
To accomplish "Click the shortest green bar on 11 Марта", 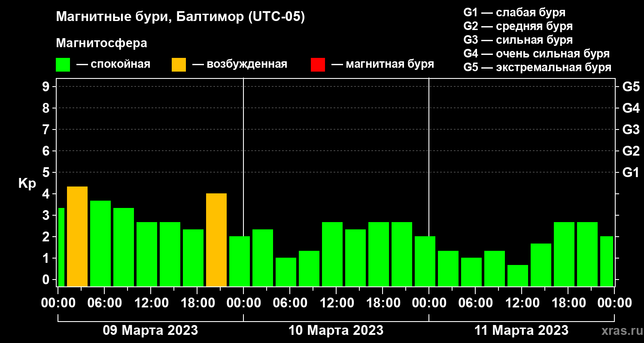I will click(x=518, y=276).
